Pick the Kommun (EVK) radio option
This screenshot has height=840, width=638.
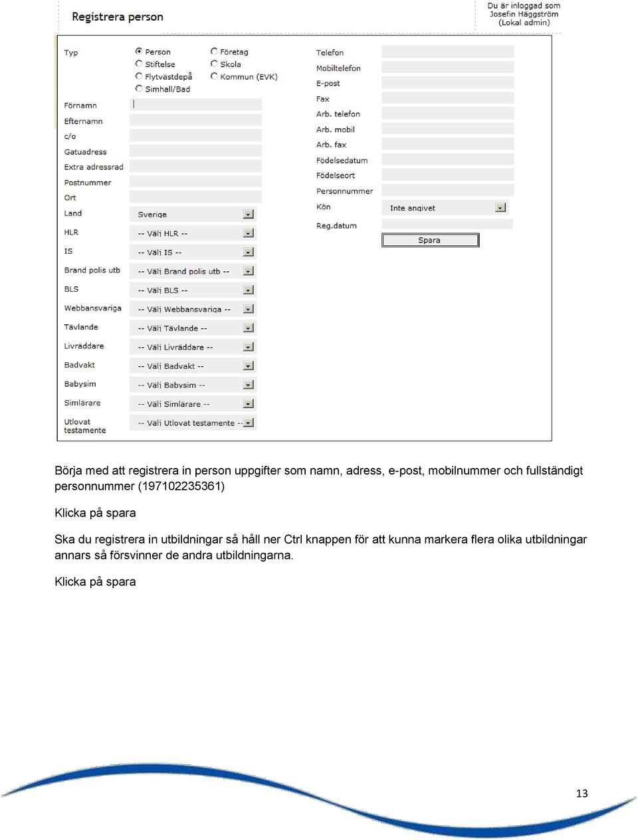pyautogui.click(x=214, y=76)
